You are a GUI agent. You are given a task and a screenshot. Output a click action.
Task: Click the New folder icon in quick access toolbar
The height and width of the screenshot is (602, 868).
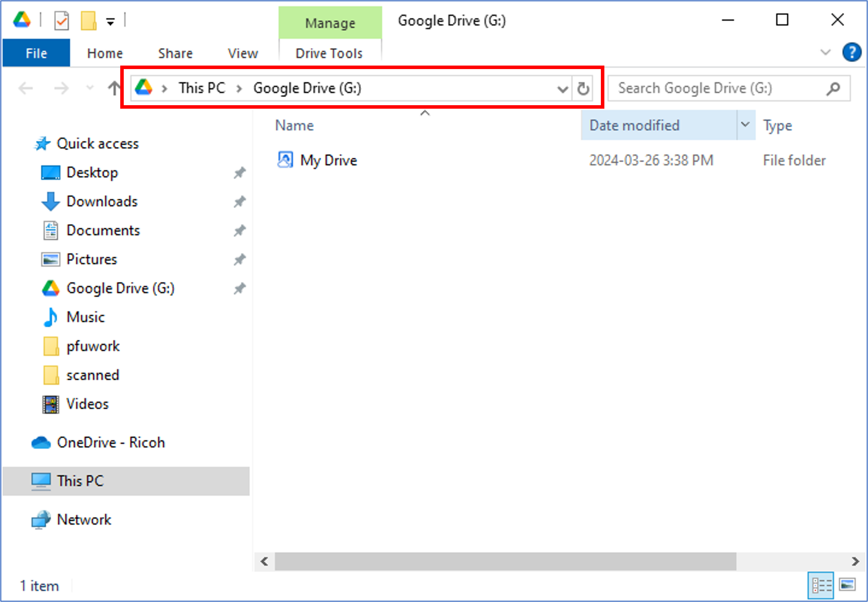[89, 20]
